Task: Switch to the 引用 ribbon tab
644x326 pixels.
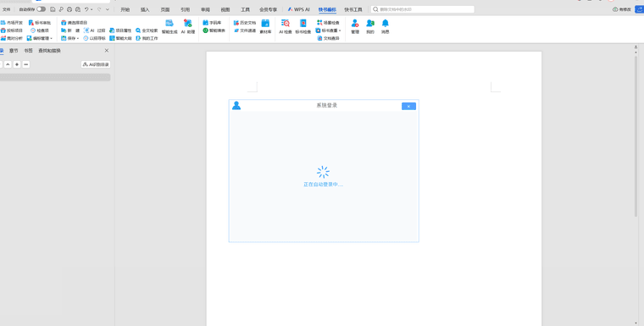Action: click(186, 9)
